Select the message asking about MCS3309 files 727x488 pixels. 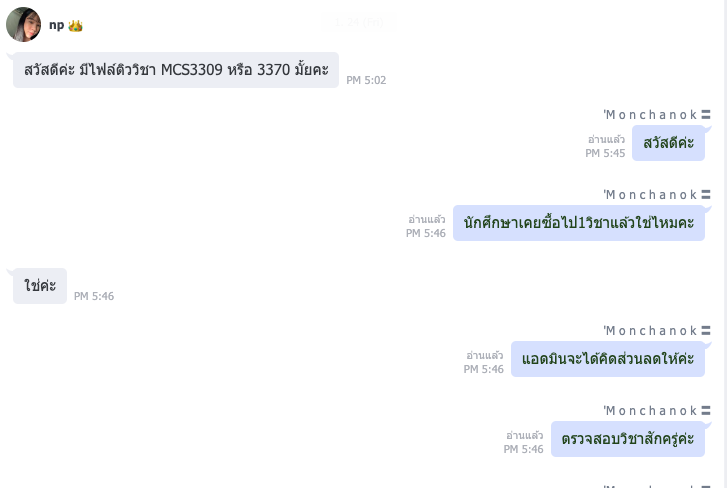176,70
